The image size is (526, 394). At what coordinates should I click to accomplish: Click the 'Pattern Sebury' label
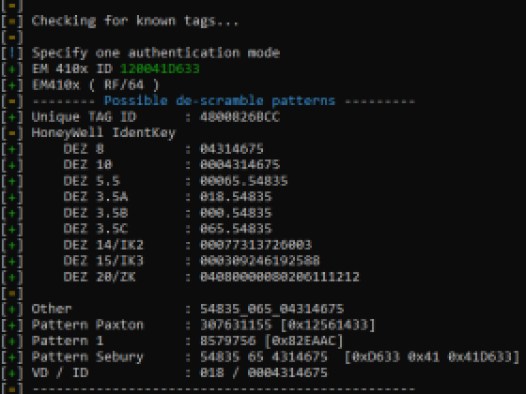(88, 357)
